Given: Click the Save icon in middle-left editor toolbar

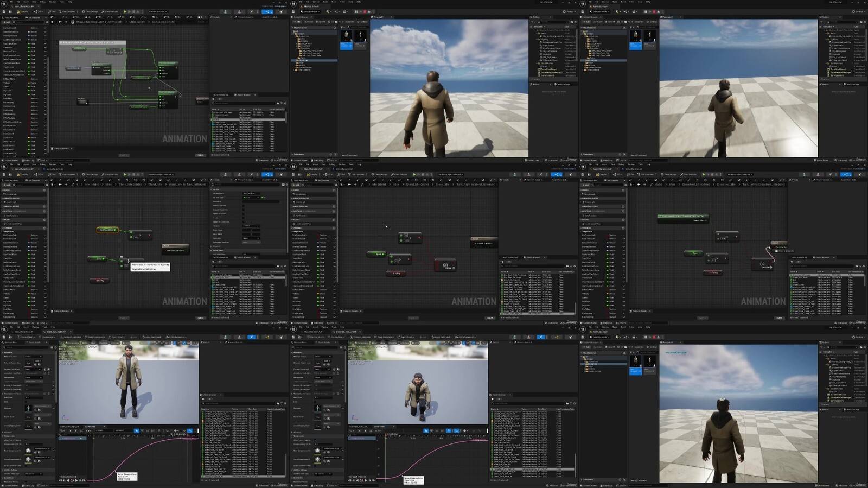Looking at the screenshot, I should (x=4, y=174).
